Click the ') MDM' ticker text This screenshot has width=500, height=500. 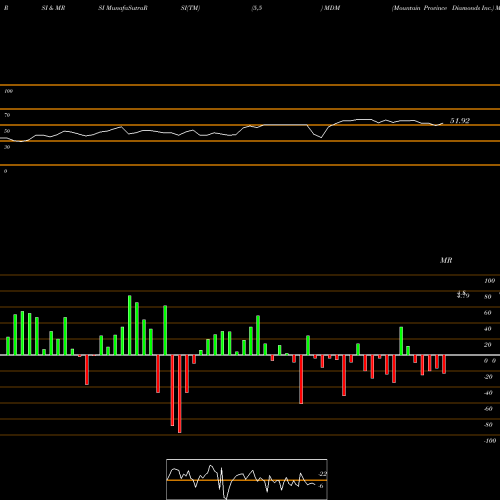click(x=330, y=8)
